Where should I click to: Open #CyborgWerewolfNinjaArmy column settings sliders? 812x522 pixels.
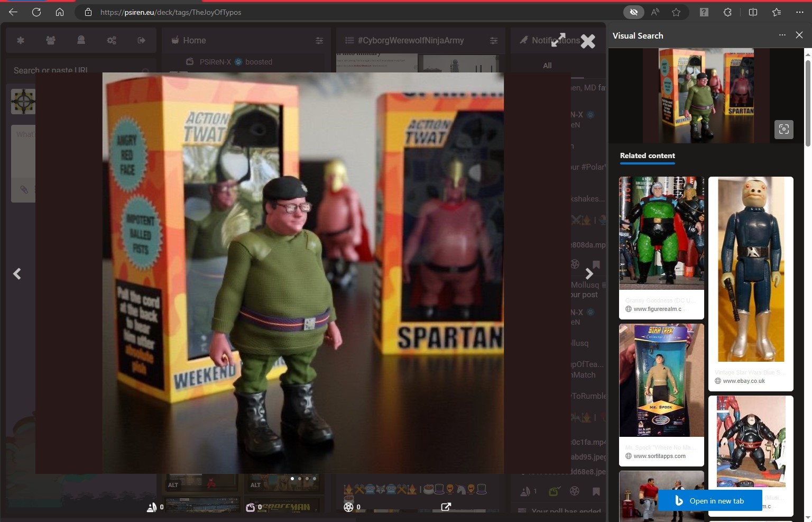point(493,40)
